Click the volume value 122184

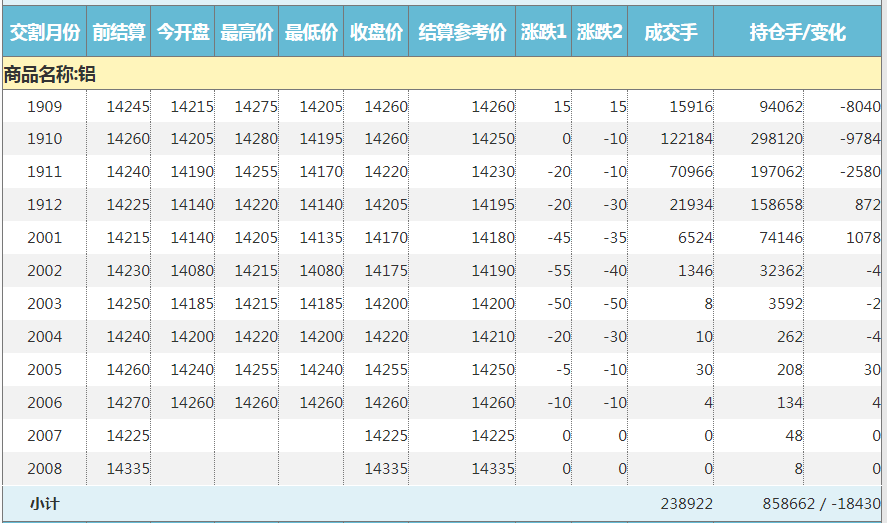(688, 139)
